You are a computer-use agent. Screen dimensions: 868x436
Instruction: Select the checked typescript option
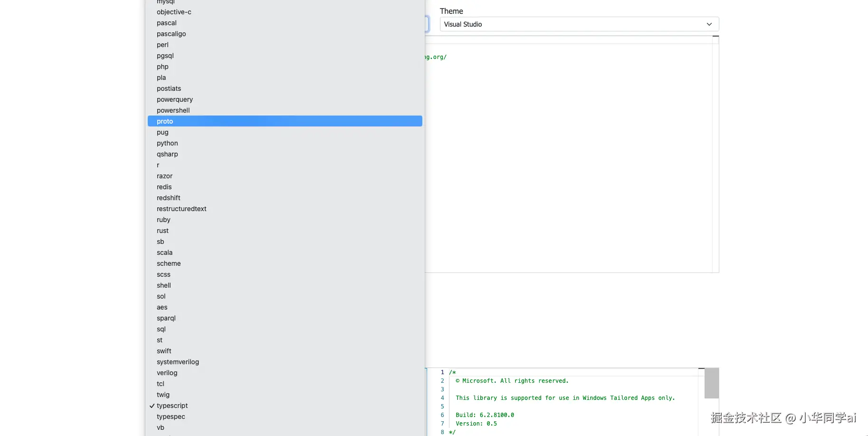click(285, 406)
